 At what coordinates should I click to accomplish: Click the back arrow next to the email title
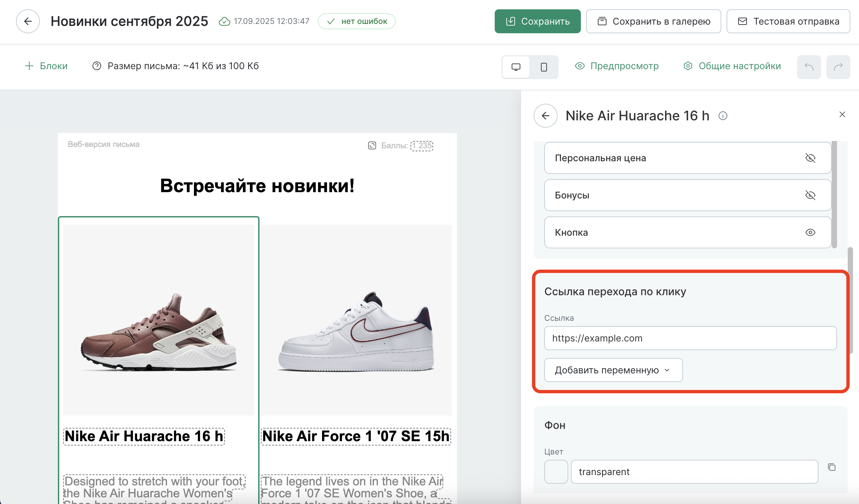tap(28, 21)
